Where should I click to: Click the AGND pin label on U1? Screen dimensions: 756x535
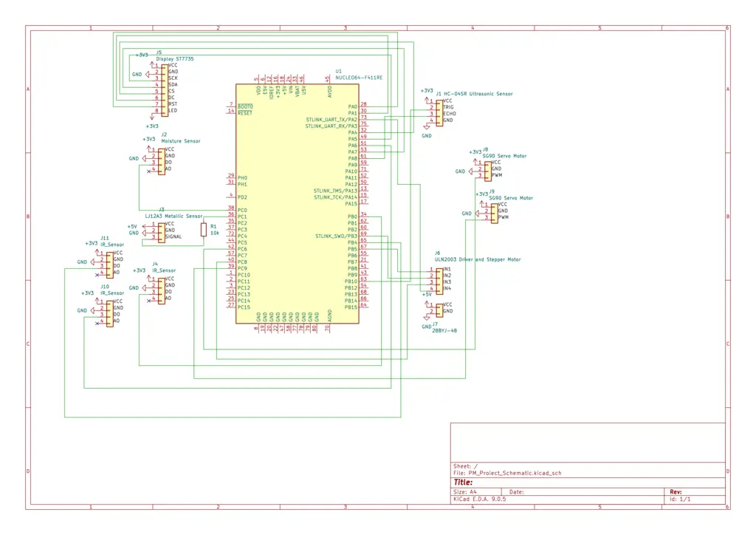click(x=330, y=316)
